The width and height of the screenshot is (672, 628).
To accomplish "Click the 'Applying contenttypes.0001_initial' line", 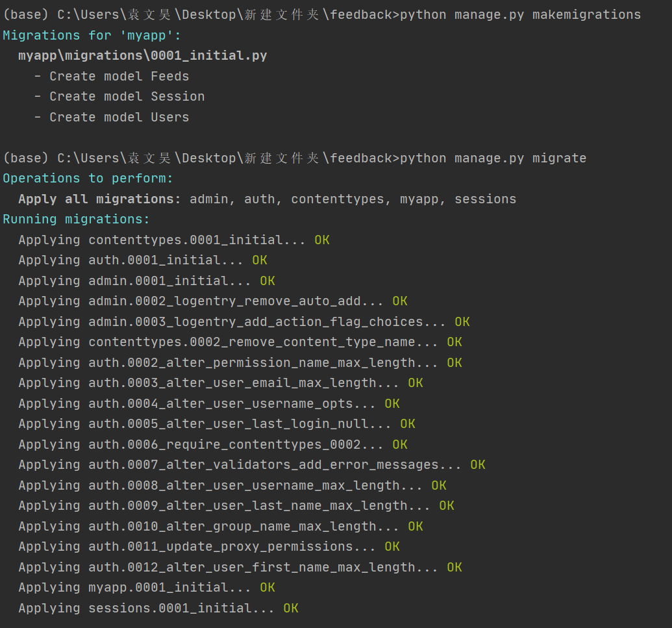I will pos(162,240).
